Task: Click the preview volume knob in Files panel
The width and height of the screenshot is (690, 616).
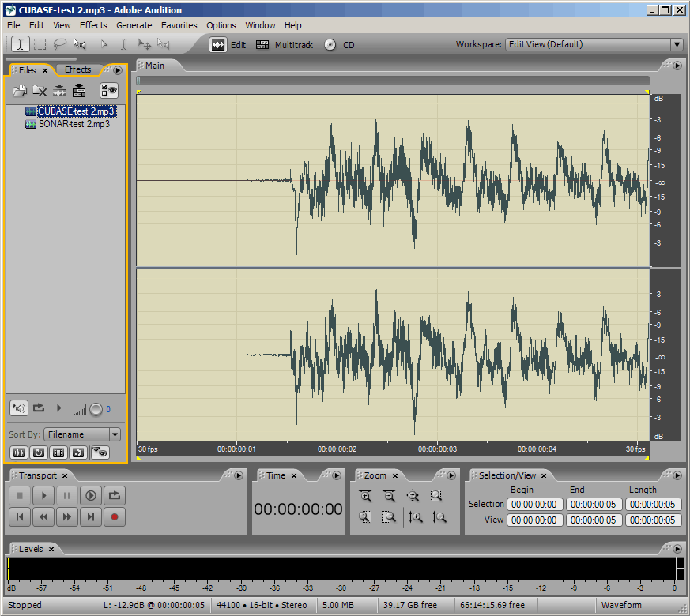Action: pyautogui.click(x=96, y=409)
